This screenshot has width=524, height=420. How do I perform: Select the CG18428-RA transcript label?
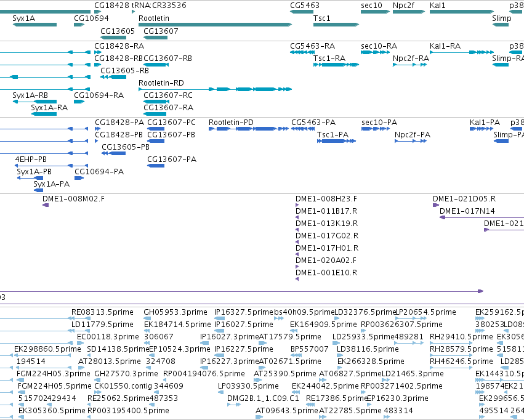click(x=119, y=46)
